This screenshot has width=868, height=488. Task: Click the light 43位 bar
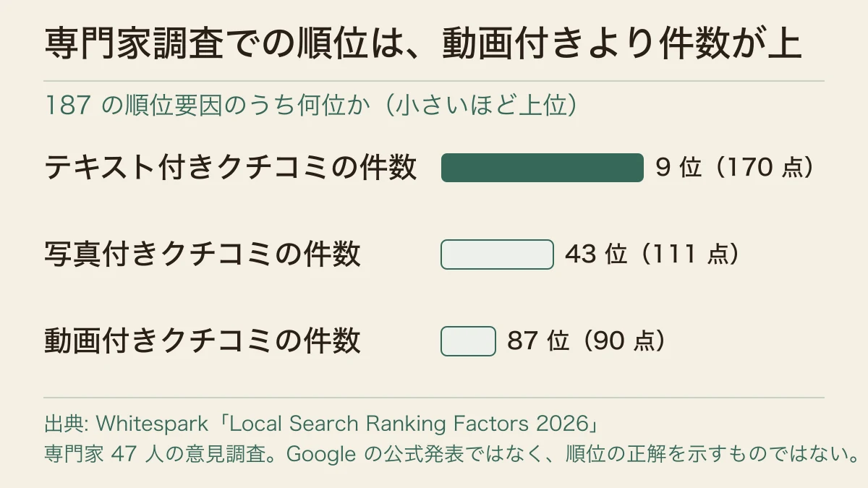point(497,254)
